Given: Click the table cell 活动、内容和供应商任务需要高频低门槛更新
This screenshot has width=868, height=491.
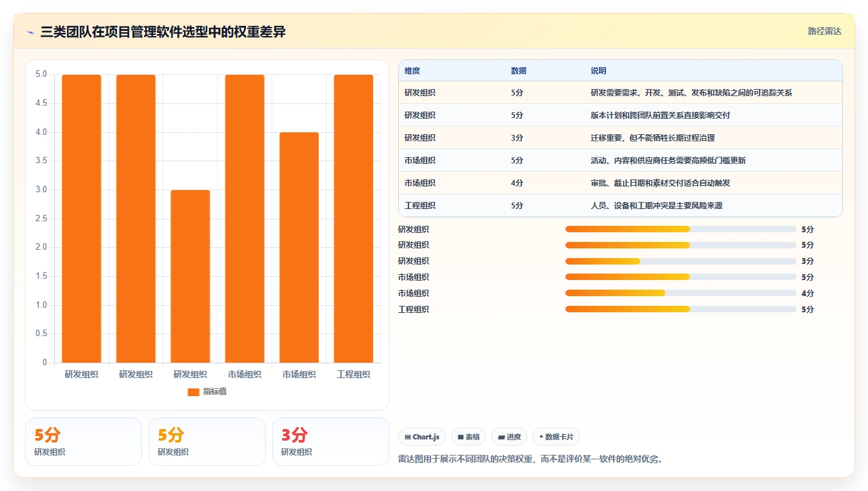Looking at the screenshot, I should tap(668, 161).
